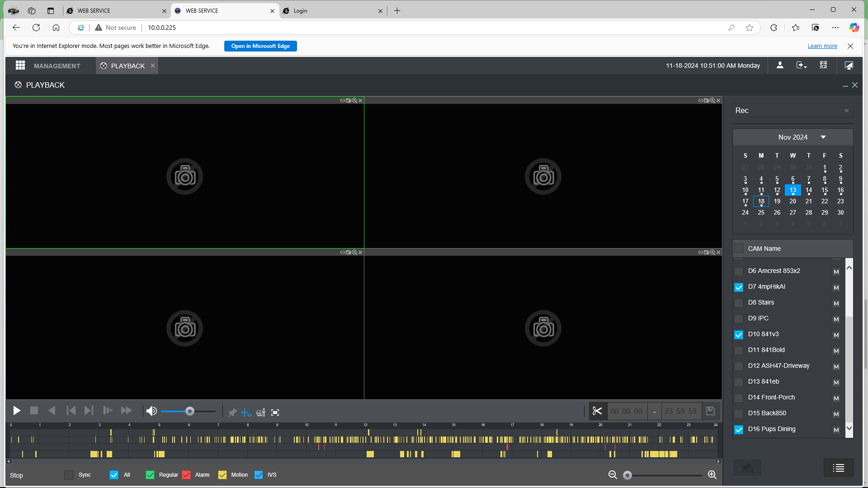Click stream type M for D9 IPC

836,319
